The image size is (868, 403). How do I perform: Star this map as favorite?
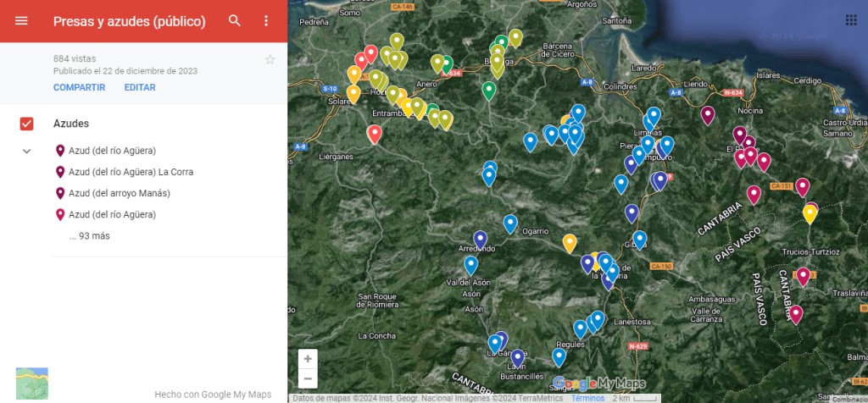tap(270, 59)
